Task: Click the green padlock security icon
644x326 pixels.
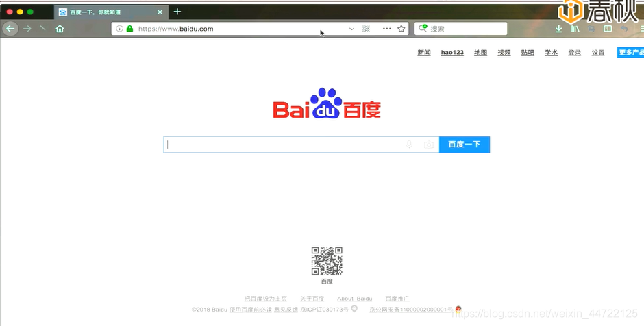Action: point(129,29)
